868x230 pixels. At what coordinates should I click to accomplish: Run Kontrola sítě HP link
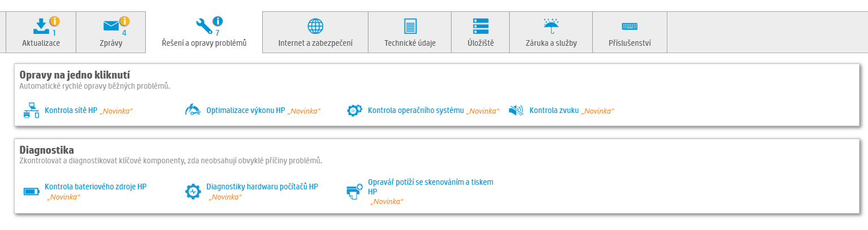coord(71,110)
